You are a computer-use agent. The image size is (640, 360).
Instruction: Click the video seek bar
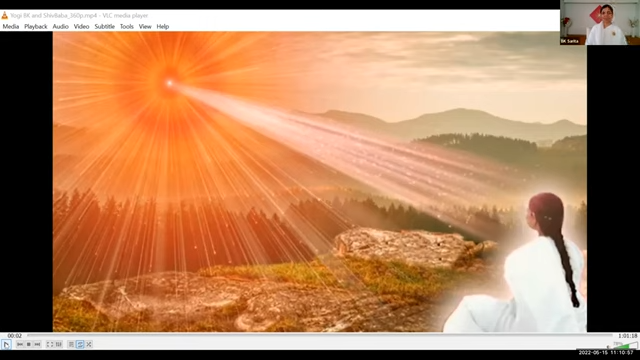(320, 336)
